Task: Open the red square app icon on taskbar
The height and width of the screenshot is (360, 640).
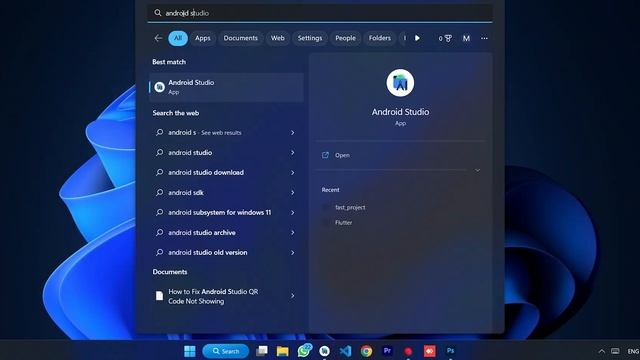Action: (x=429, y=351)
